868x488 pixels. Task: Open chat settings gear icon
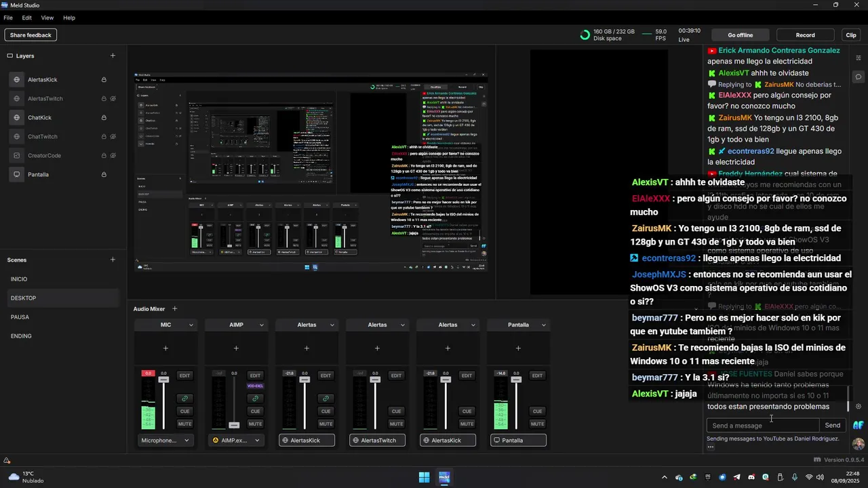coord(858,407)
